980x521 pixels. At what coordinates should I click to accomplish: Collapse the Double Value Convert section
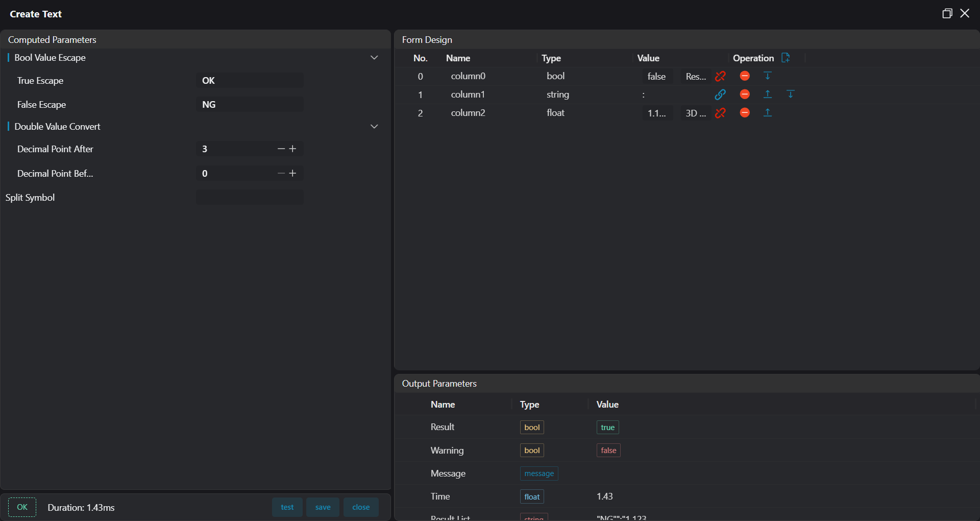coord(374,126)
